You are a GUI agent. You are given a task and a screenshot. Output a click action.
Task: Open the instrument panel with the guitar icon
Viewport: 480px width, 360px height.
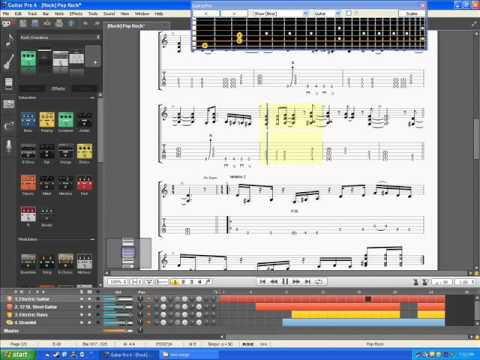[x=9, y=62]
